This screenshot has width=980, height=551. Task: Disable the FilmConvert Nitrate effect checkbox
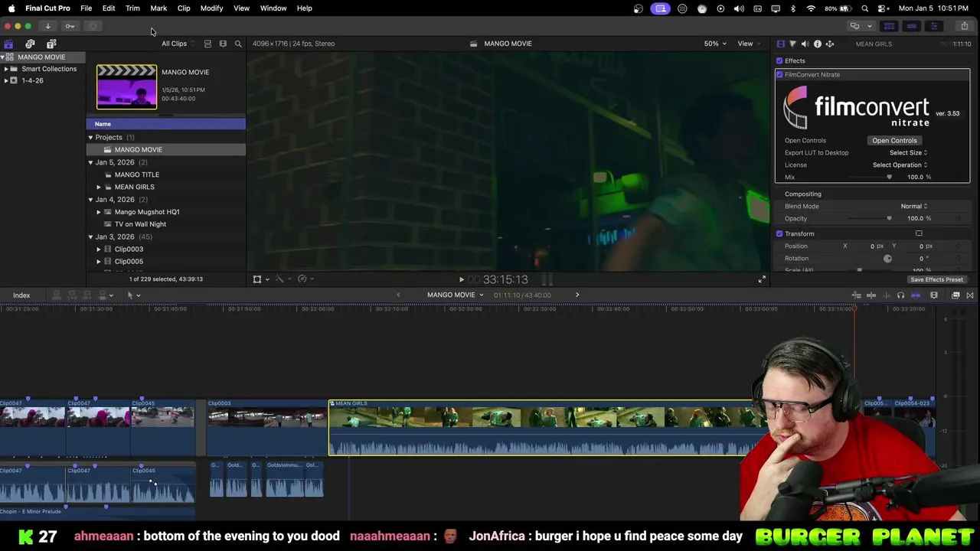(x=779, y=75)
